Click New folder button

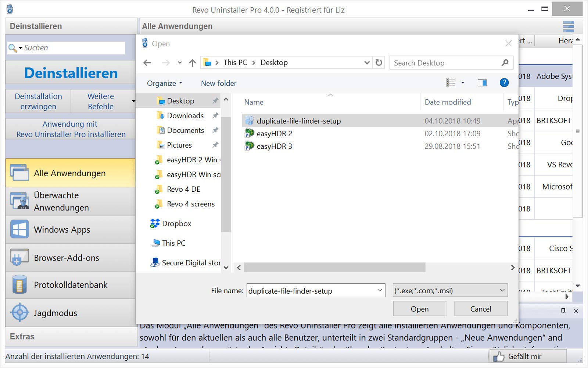219,83
